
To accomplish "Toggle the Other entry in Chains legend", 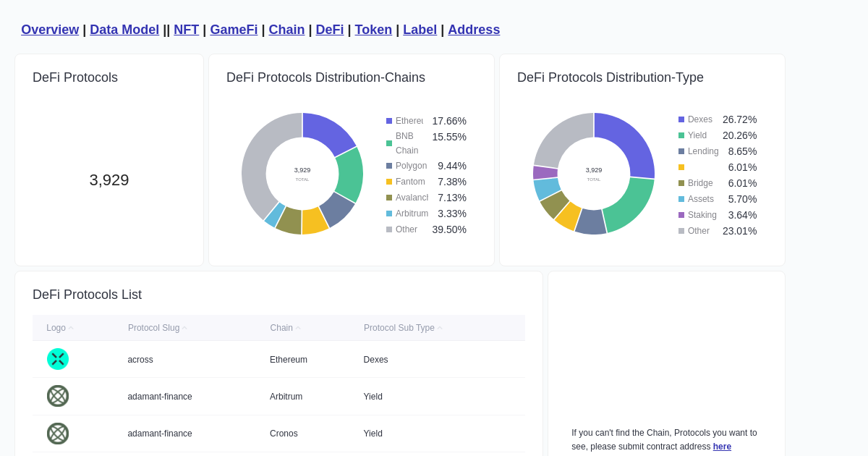I will point(406,229).
